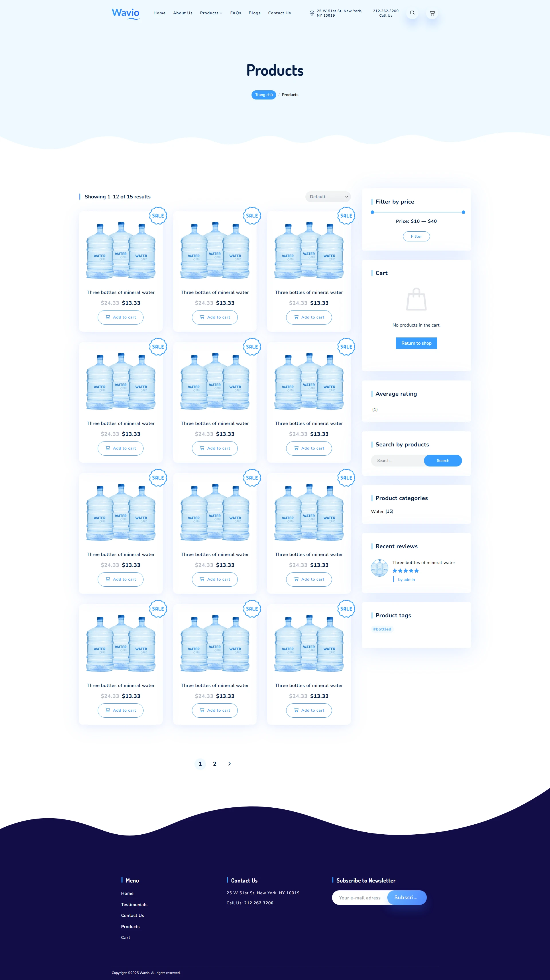Click the five-star rating in Recent reviews
Image resolution: width=550 pixels, height=980 pixels.
pyautogui.click(x=406, y=570)
